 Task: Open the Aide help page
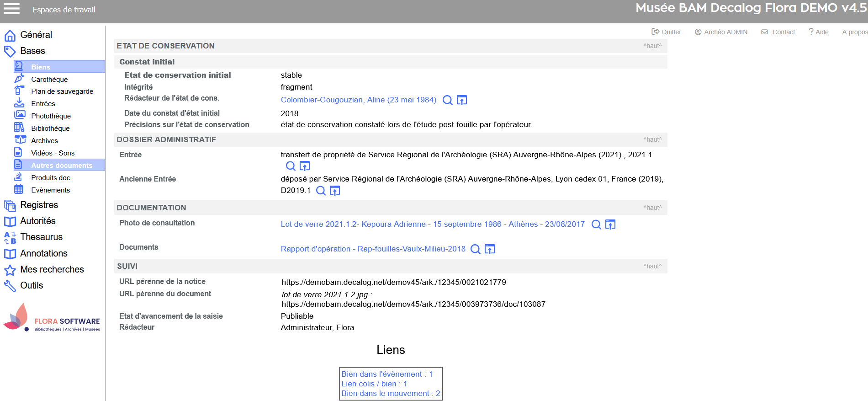(818, 32)
